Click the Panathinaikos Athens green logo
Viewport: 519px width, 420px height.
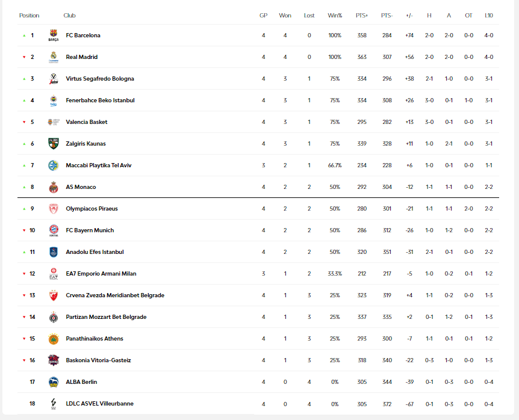(x=54, y=339)
